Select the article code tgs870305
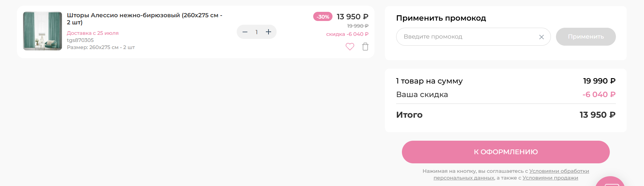Screen dimensions: 644x186 [80, 40]
